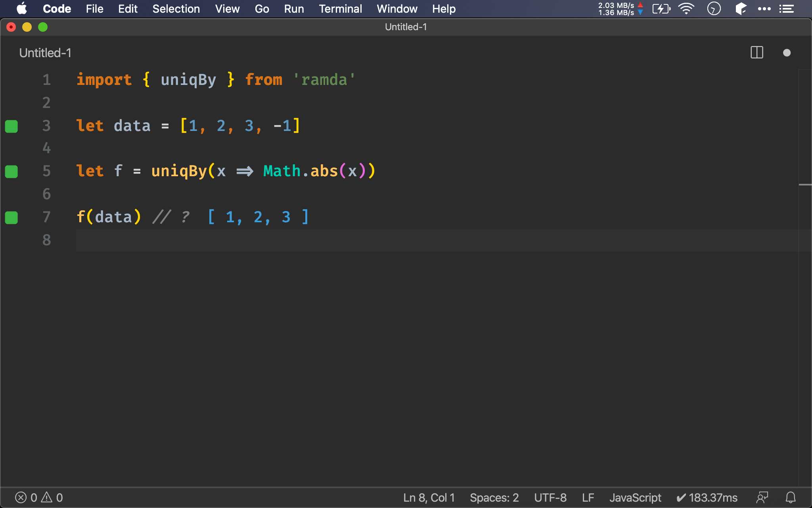This screenshot has height=508, width=812.
Task: Change indentation via Spaces: 2
Action: [x=494, y=498]
